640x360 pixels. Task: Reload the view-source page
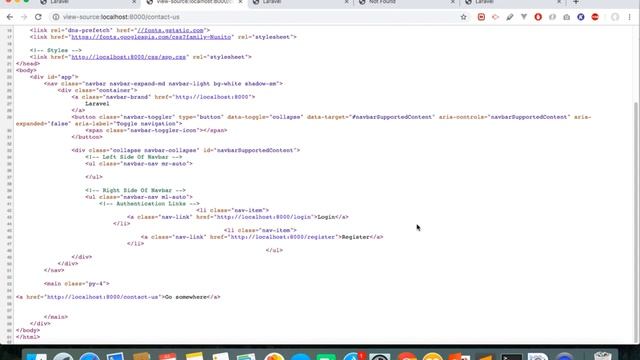38,17
